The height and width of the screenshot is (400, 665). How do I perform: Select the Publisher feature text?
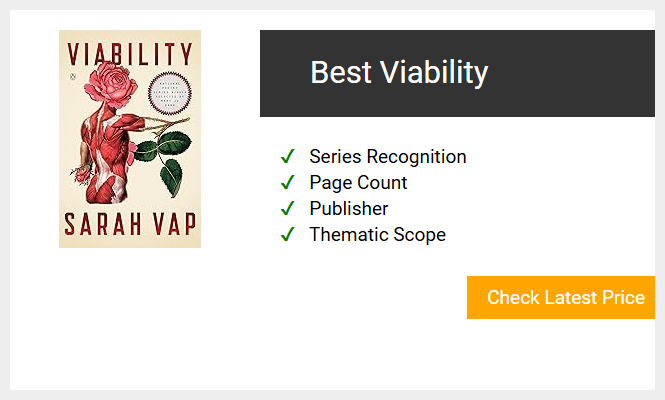coord(349,208)
